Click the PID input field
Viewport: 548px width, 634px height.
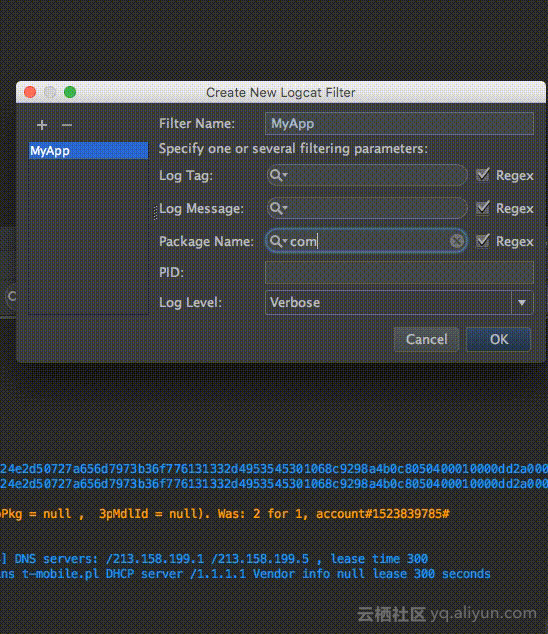click(x=399, y=273)
